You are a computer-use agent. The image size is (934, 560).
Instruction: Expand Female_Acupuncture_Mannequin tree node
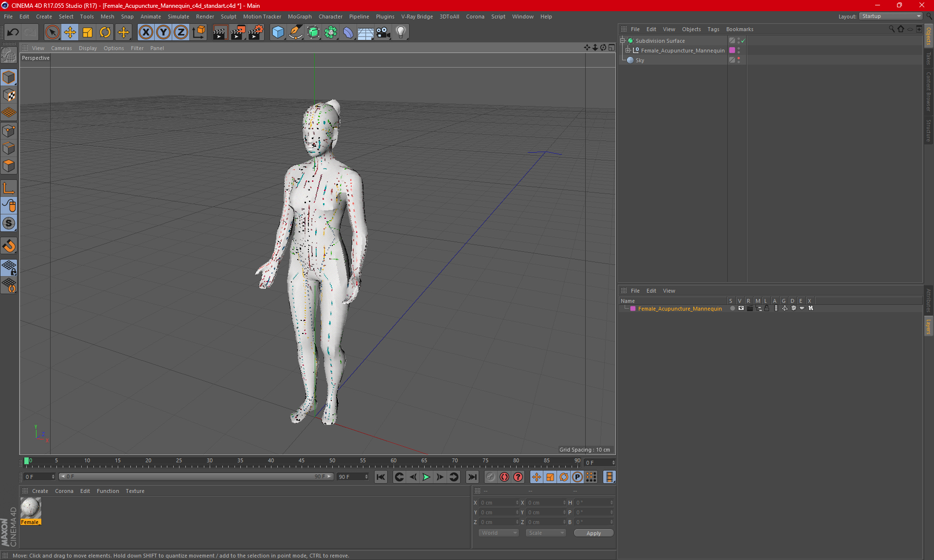pos(628,51)
